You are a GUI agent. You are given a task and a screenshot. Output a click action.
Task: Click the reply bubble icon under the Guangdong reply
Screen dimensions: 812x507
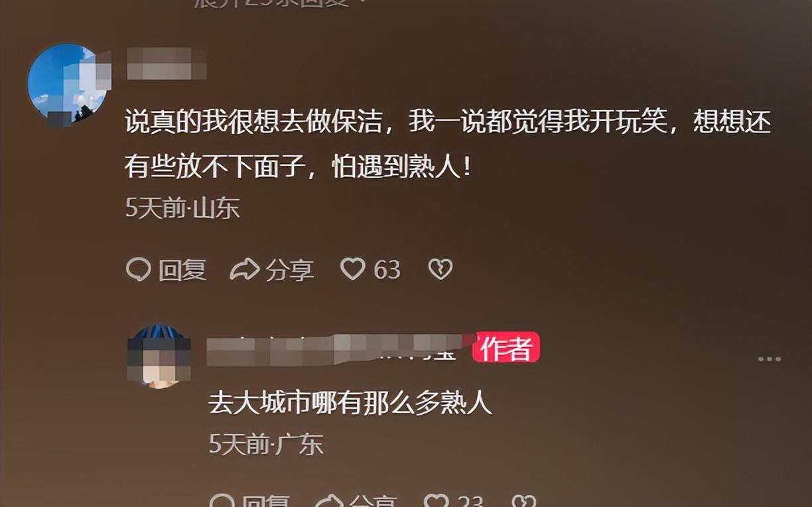tap(222, 501)
